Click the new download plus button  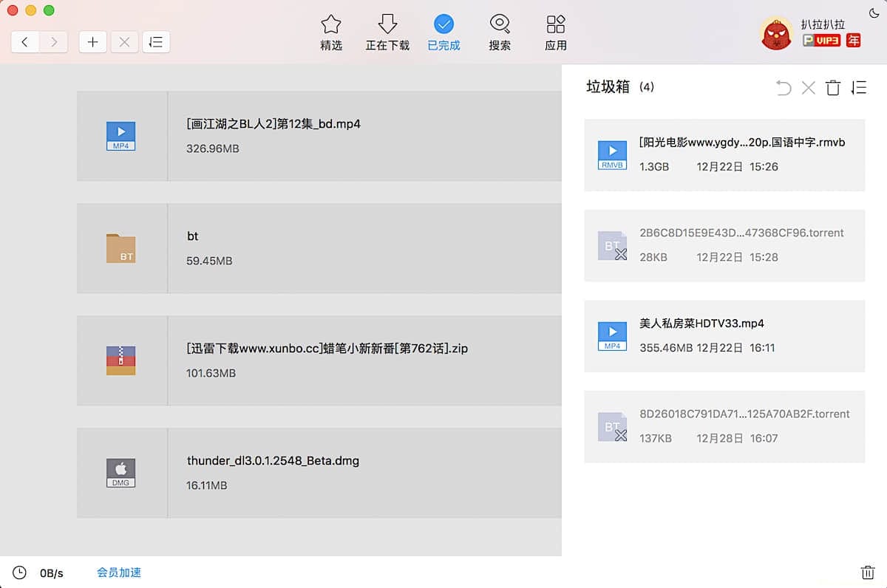(92, 42)
